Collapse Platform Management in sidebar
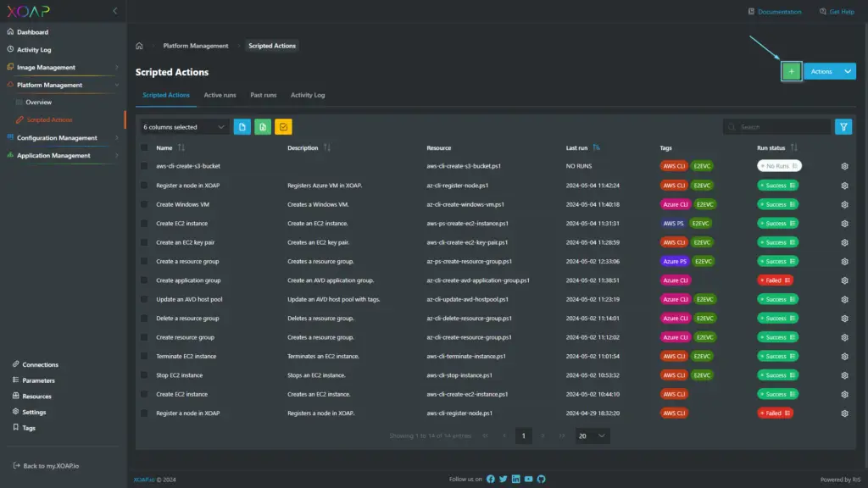 pos(63,85)
